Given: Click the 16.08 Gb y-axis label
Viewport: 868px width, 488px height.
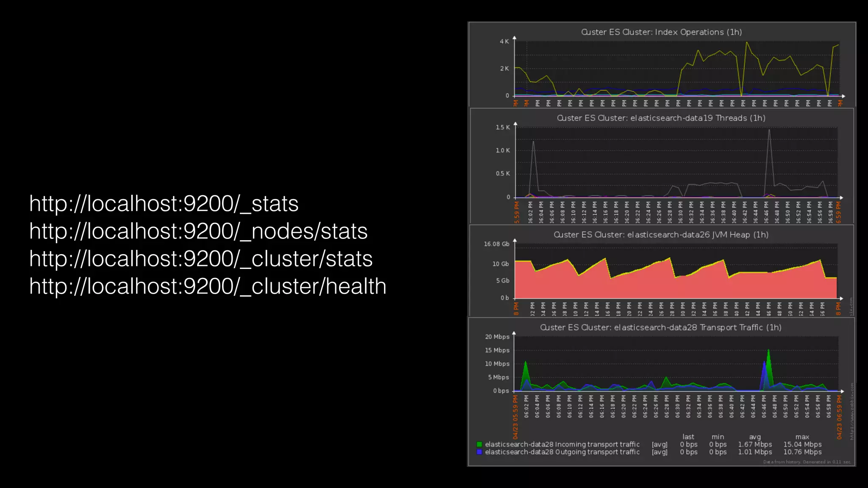Looking at the screenshot, I should click(x=497, y=244).
